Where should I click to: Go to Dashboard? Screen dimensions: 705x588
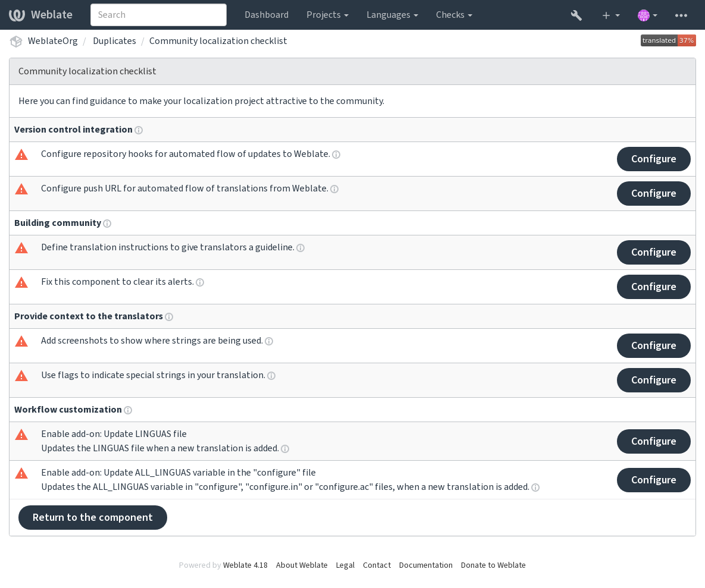(x=267, y=15)
